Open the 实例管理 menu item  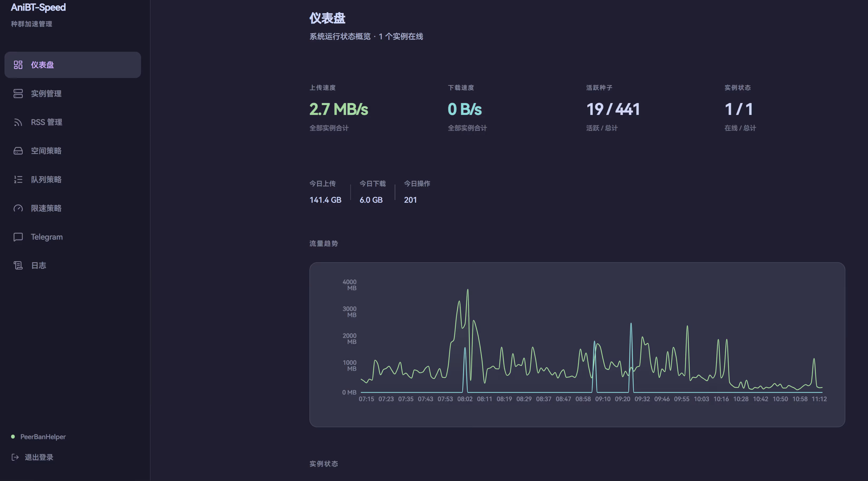(x=46, y=94)
